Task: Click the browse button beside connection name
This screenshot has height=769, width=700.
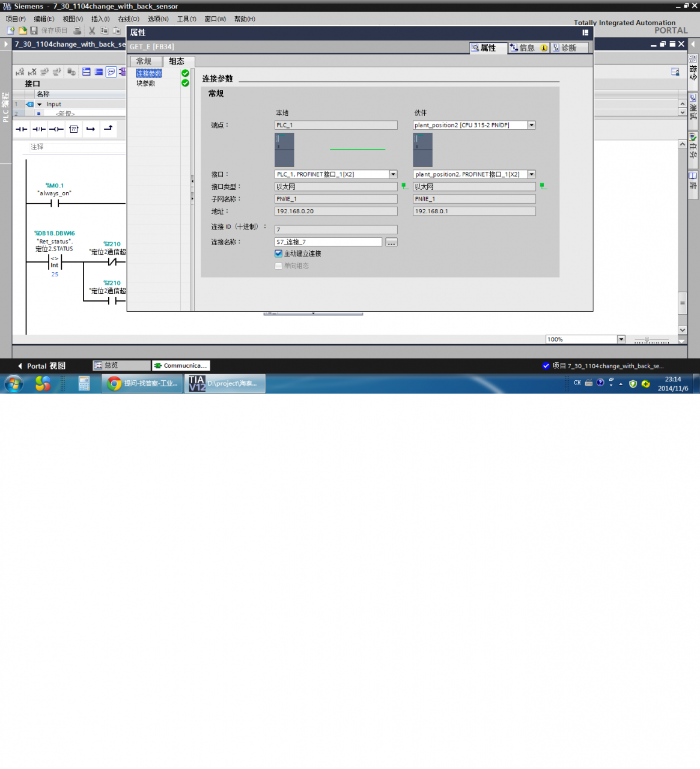Action: pos(391,242)
